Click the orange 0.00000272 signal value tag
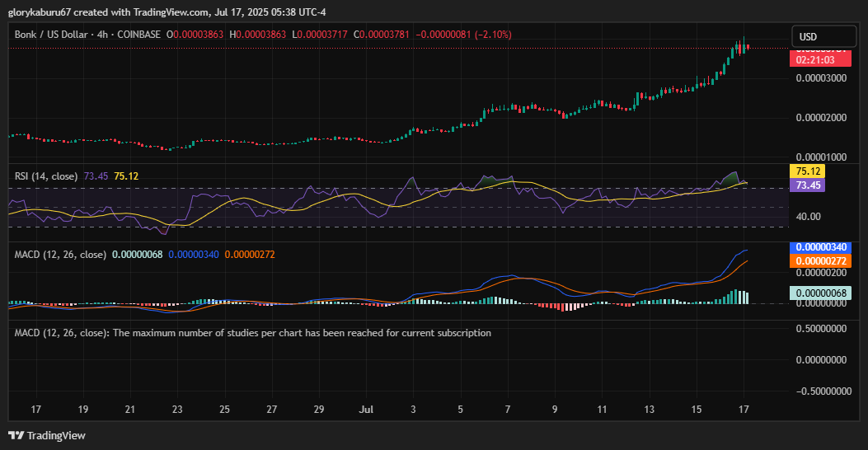868x450 pixels. (819, 260)
